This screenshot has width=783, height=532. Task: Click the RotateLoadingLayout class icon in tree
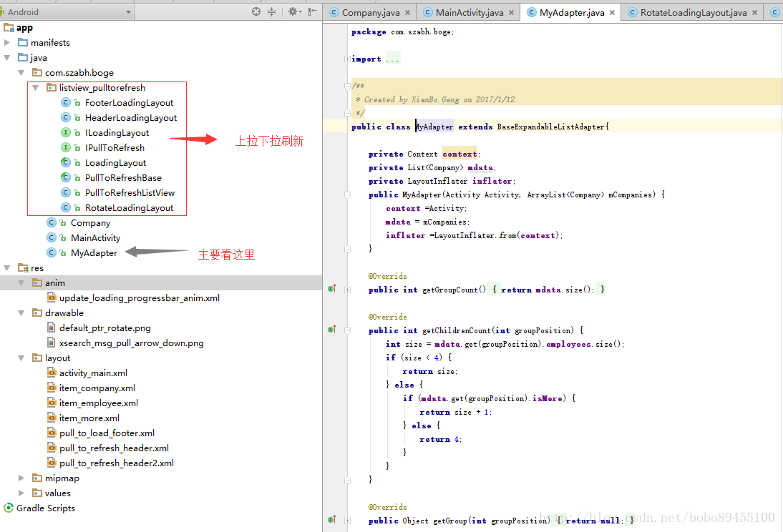(65, 207)
